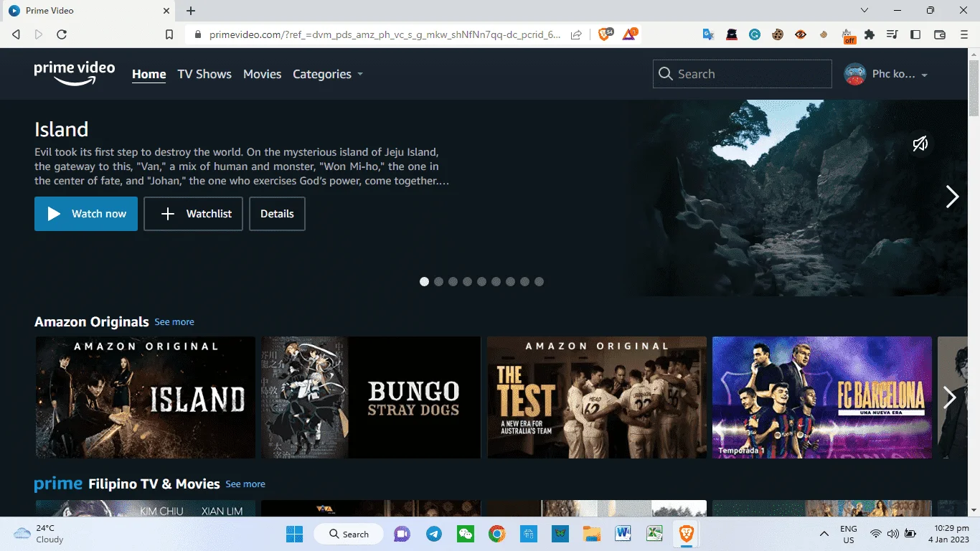Expand the Categories dropdown
The height and width of the screenshot is (551, 980).
[327, 74]
